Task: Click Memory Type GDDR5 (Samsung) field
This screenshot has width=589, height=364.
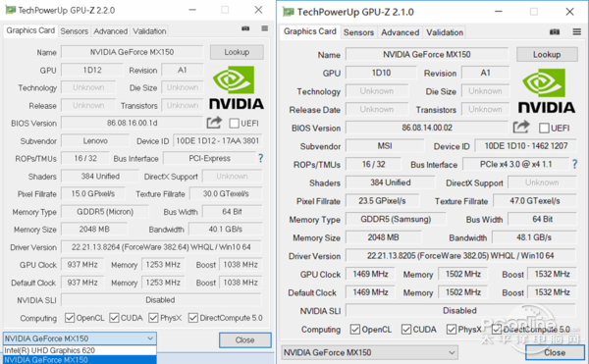Action: coord(396,219)
